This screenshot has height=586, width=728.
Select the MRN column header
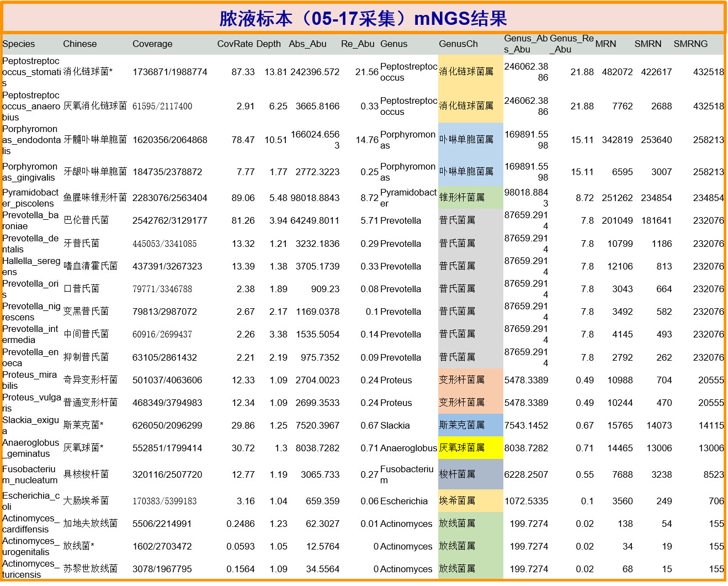click(605, 44)
